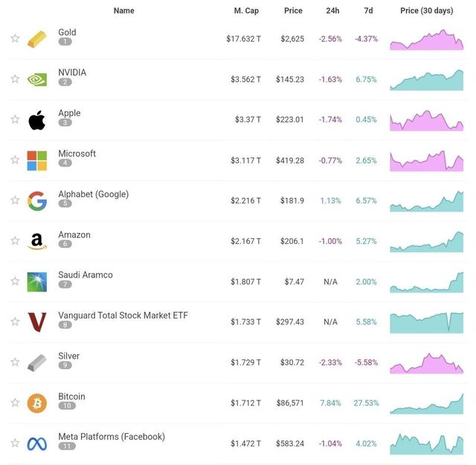The height and width of the screenshot is (465, 476).
Task: Sort by the 24h change header
Action: [x=332, y=10]
